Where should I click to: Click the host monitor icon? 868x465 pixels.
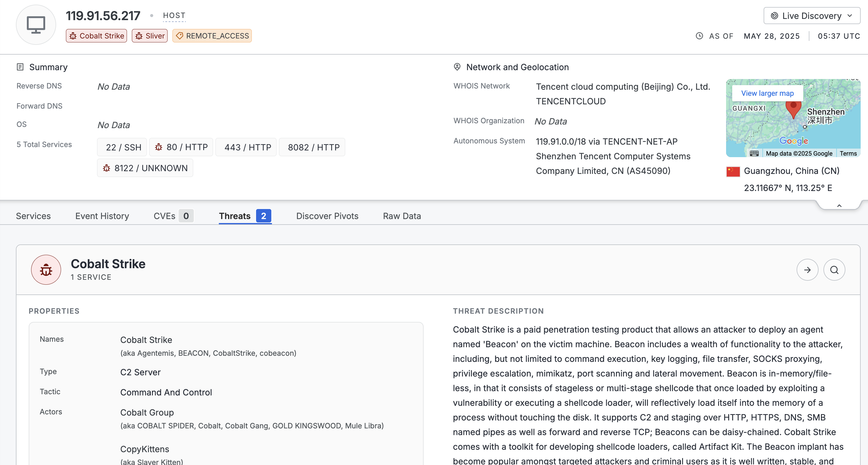pos(36,25)
